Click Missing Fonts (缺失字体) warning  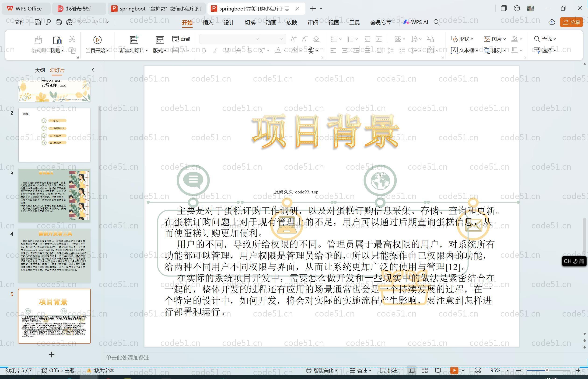point(100,370)
